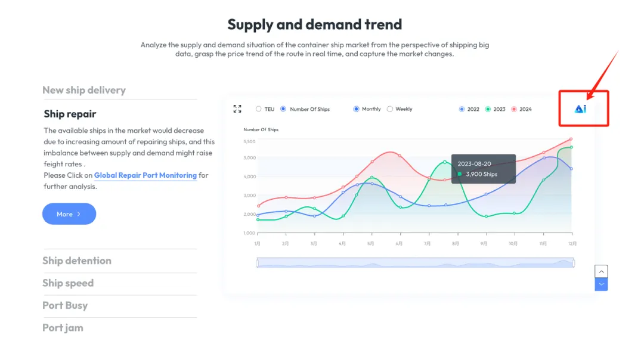
Task: Click the chart's date range zoom slider
Action: click(x=415, y=262)
